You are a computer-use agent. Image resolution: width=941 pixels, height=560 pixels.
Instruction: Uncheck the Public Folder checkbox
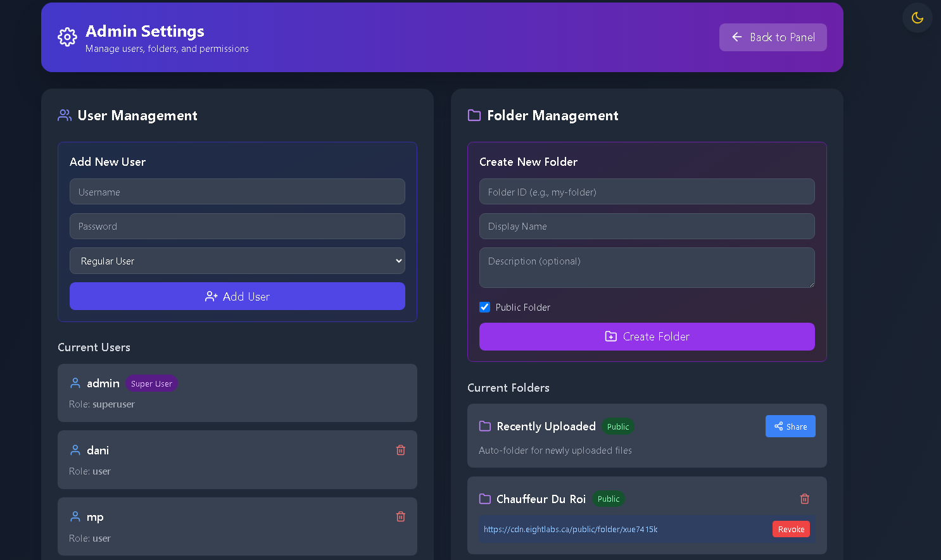484,307
